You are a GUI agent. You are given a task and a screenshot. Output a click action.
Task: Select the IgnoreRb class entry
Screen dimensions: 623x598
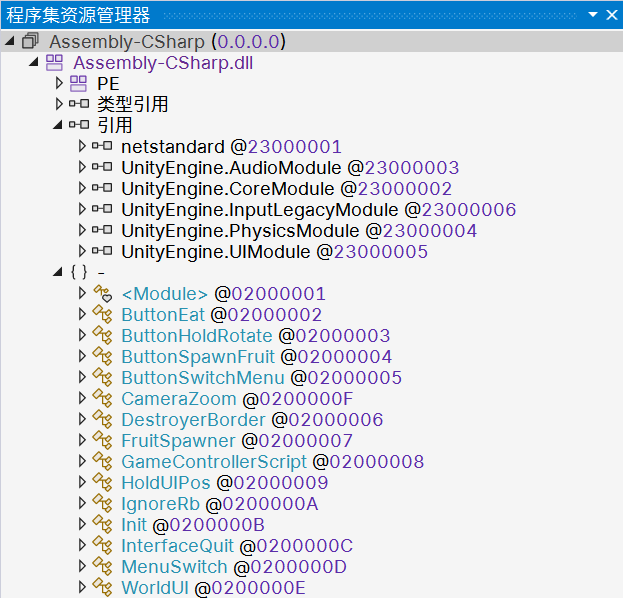click(x=219, y=504)
